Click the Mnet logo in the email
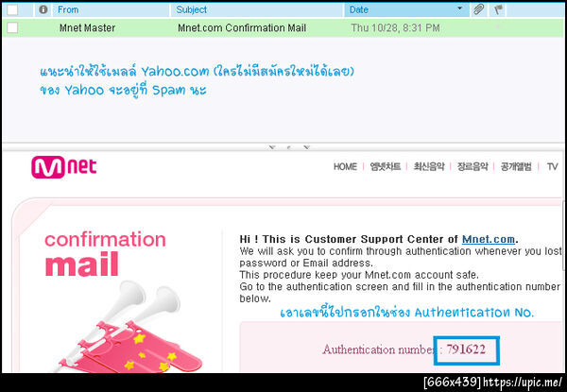 point(64,167)
